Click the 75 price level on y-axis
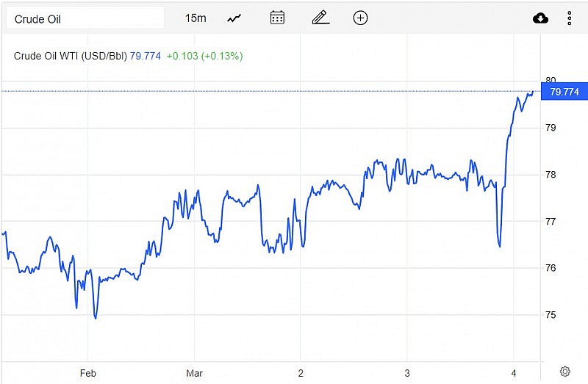Image resolution: width=588 pixels, height=384 pixels. pyautogui.click(x=551, y=315)
